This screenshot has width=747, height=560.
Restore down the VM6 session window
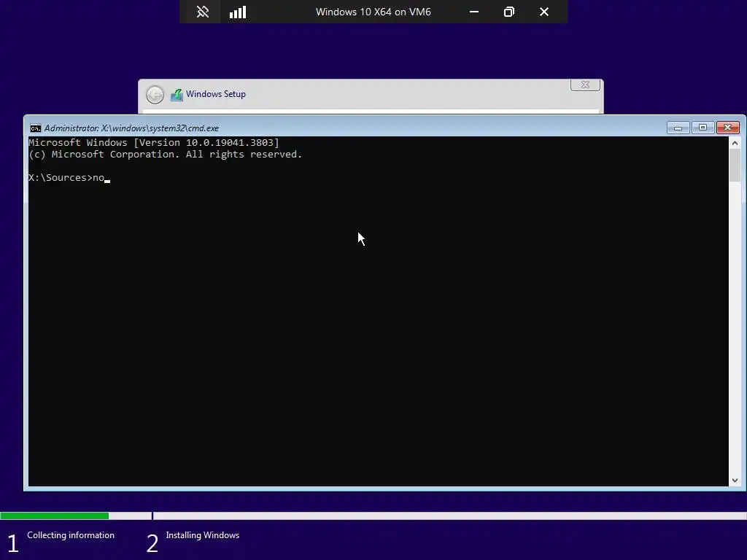508,12
